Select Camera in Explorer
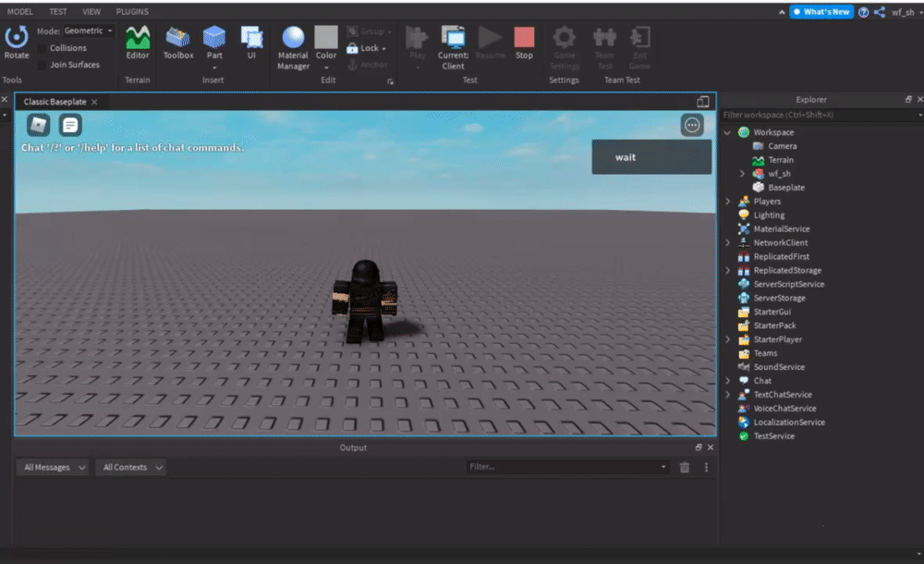This screenshot has width=924, height=564. click(782, 146)
